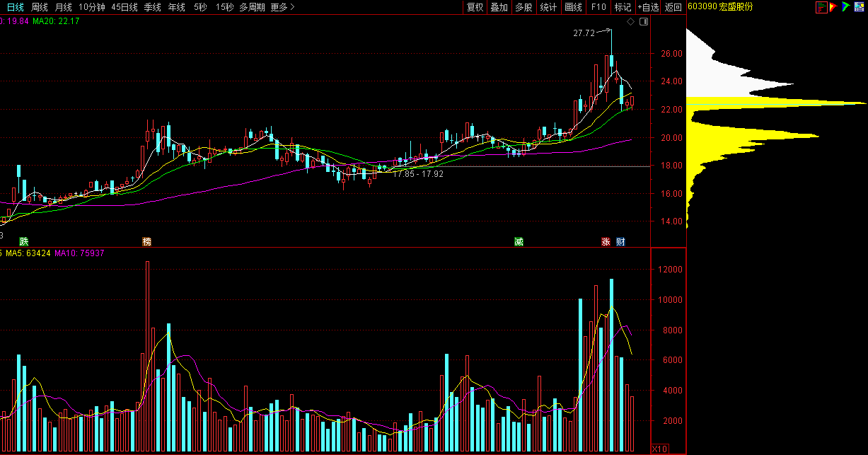
Task: Click the +自选 add to watchlist button
Action: (648, 7)
